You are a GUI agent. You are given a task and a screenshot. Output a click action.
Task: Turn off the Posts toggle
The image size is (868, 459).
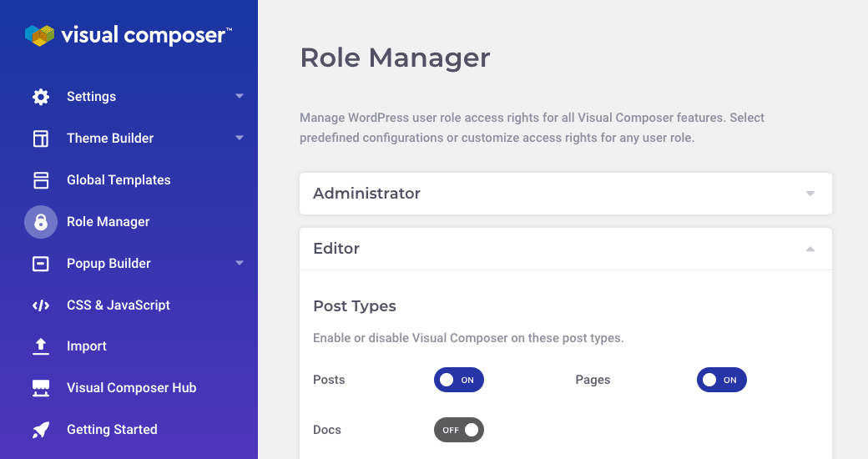(459, 380)
